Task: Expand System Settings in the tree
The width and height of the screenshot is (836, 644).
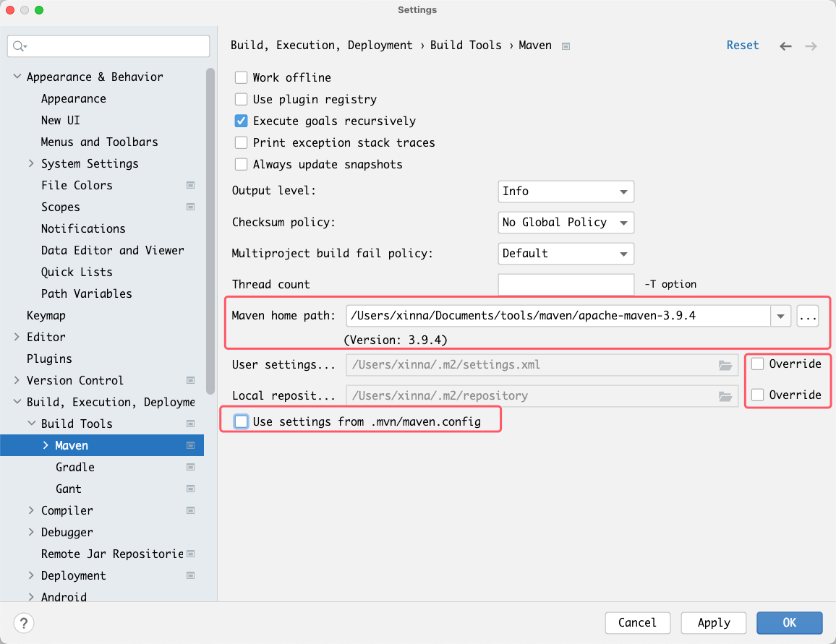Action: (x=31, y=163)
